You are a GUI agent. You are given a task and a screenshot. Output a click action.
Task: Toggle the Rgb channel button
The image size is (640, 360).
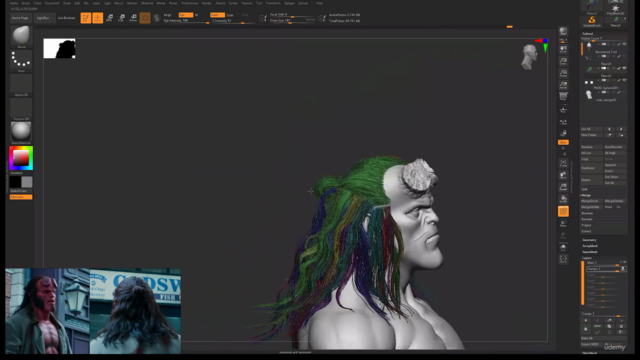tap(186, 15)
